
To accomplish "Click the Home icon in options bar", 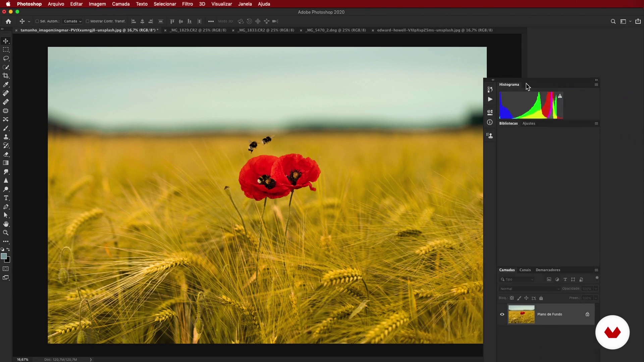I will [x=8, y=21].
